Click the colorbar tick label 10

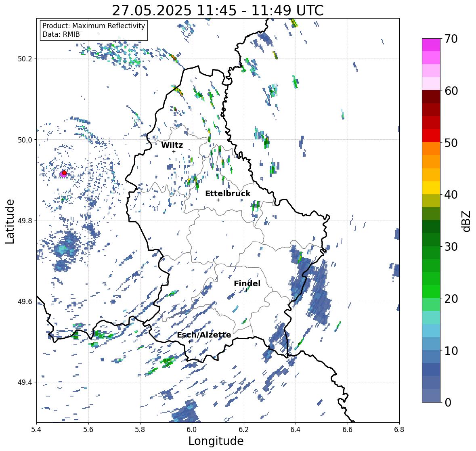tap(451, 350)
